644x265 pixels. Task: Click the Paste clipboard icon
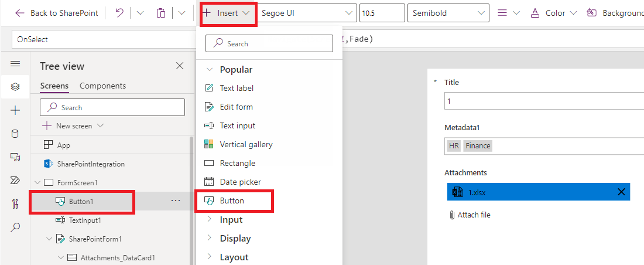click(161, 13)
